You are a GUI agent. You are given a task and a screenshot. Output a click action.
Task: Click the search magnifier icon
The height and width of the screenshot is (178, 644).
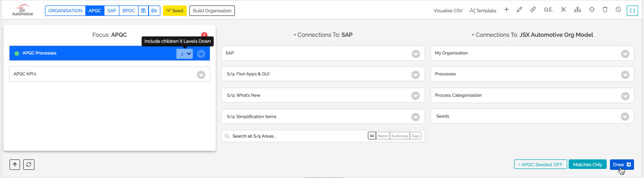pyautogui.click(x=227, y=136)
